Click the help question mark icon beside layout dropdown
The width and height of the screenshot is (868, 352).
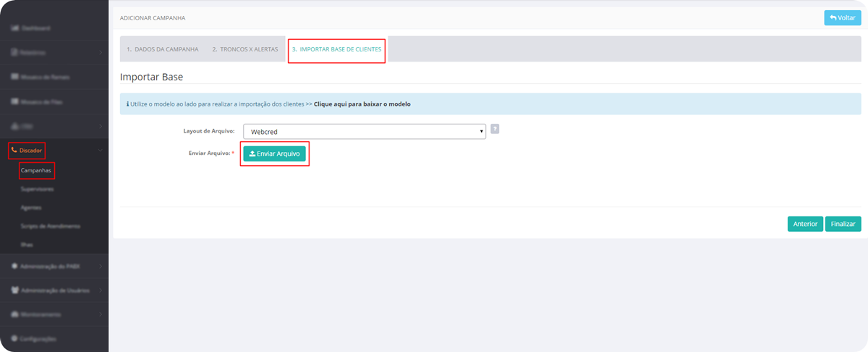click(x=495, y=129)
